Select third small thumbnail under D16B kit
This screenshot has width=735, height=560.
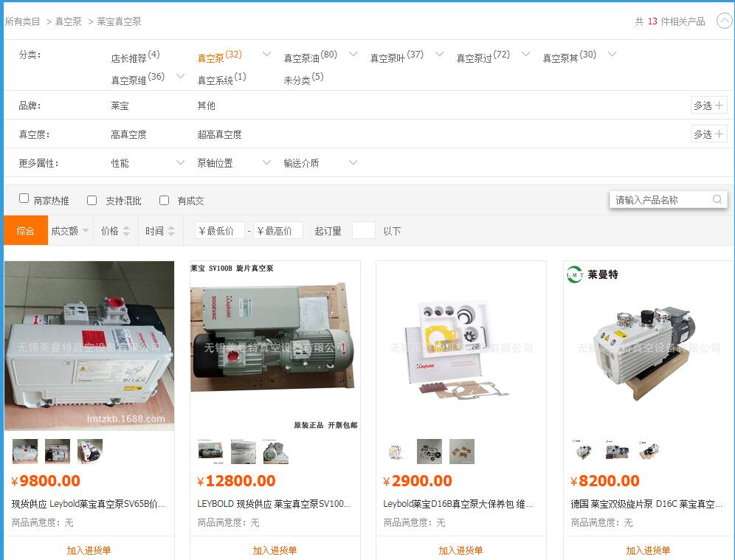pos(462,452)
